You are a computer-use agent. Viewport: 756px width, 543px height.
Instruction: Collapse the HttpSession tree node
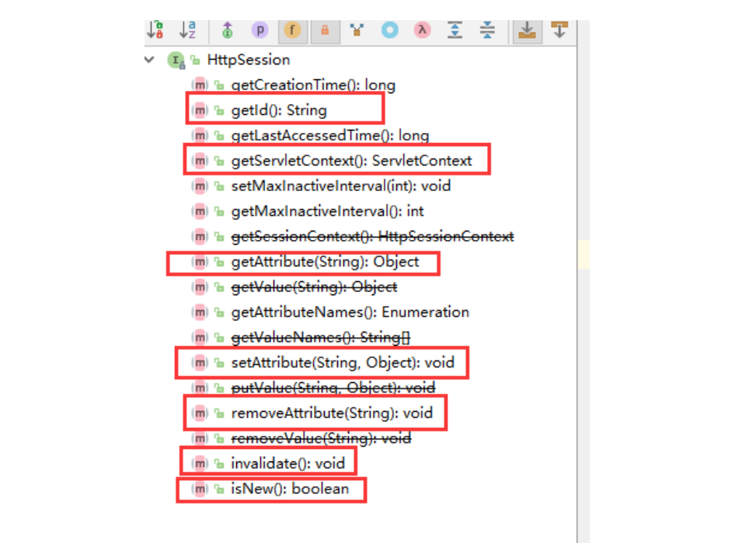[149, 60]
